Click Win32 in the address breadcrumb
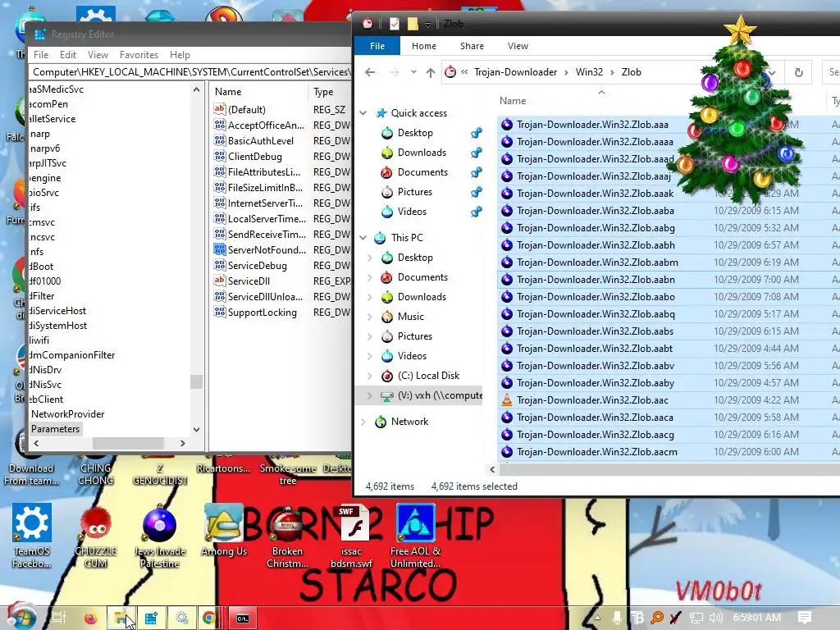Image resolution: width=840 pixels, height=630 pixels. [589, 72]
